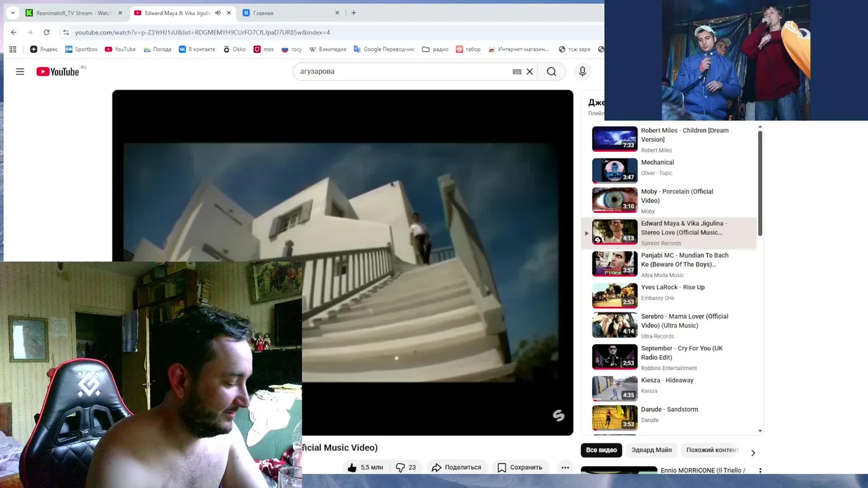Viewport: 868px width, 488px height.
Task: Select Serebro - Mama Lover video
Action: [668, 325]
